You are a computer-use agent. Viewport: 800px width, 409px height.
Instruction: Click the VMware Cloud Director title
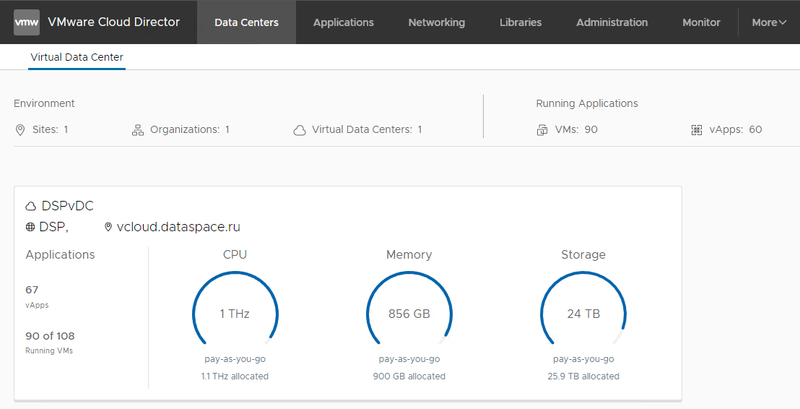tap(114, 22)
